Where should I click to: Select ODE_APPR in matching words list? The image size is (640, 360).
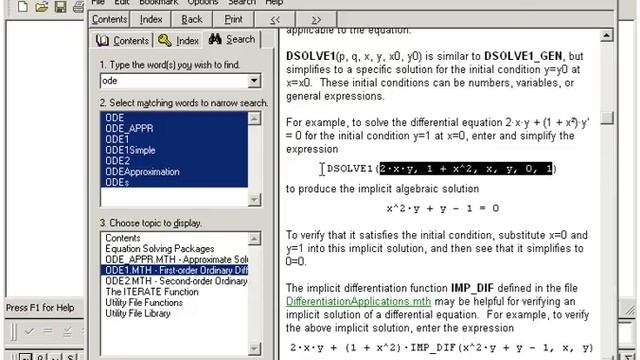[x=174, y=128]
